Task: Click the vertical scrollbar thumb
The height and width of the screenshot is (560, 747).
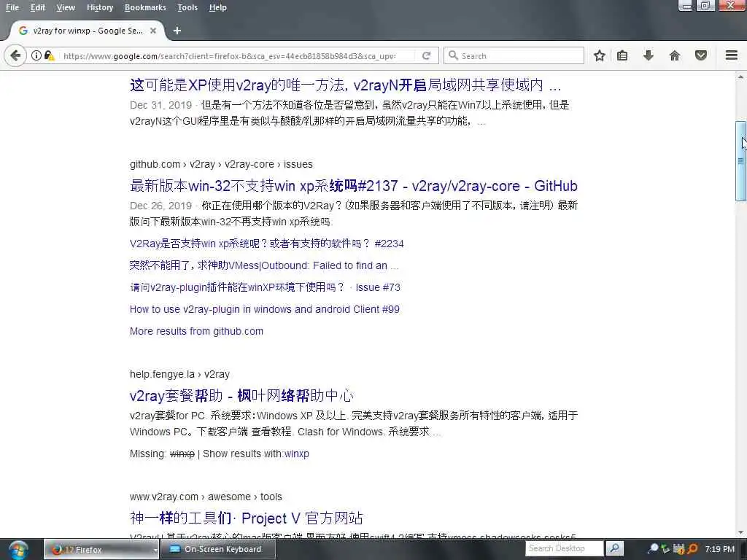Action: click(x=741, y=161)
